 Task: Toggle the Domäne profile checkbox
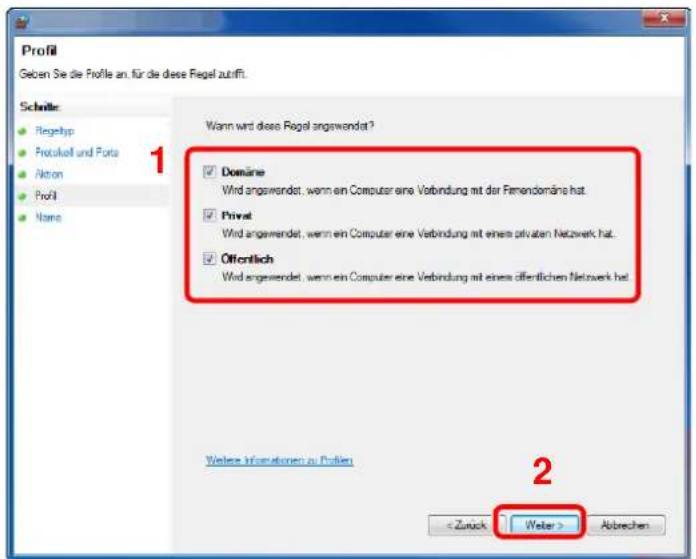click(210, 172)
